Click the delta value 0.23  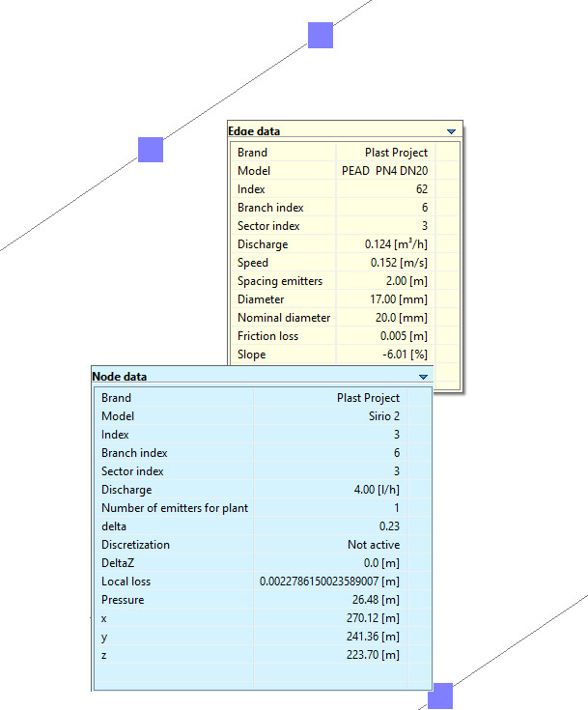[x=389, y=526]
